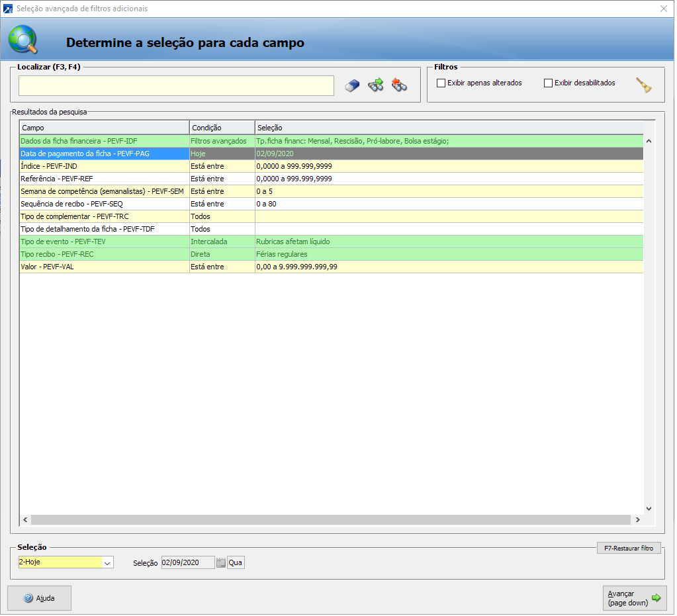Toggle 'Exibir desabilitados' checkbox
The height and width of the screenshot is (616, 677).
(x=548, y=83)
